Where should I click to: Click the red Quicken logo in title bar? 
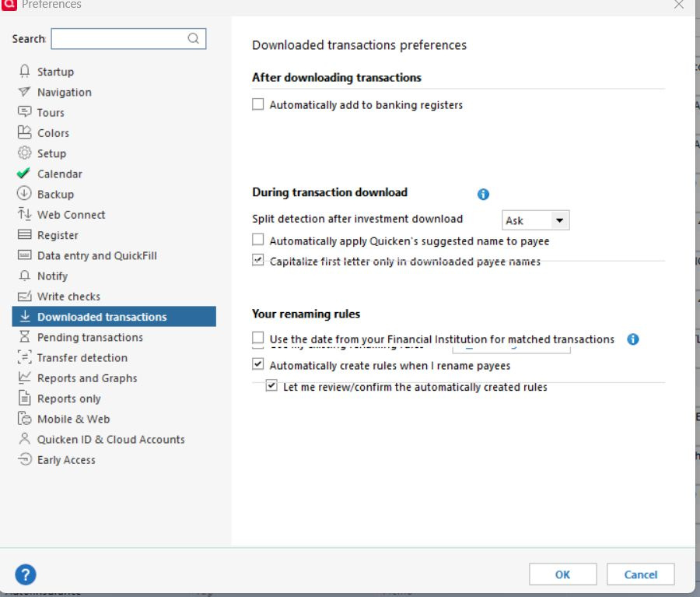pyautogui.click(x=9, y=5)
